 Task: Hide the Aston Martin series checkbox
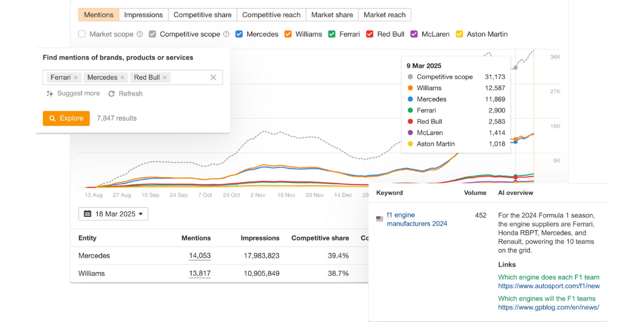pos(459,34)
